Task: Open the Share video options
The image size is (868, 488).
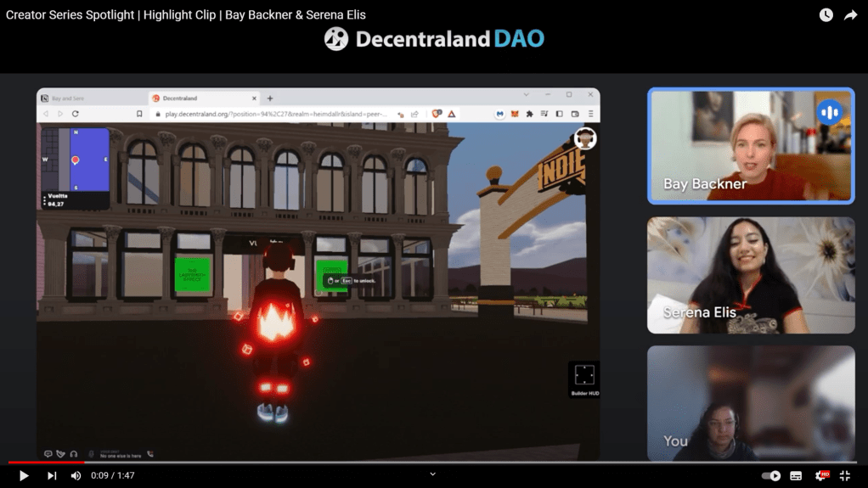Action: [850, 15]
